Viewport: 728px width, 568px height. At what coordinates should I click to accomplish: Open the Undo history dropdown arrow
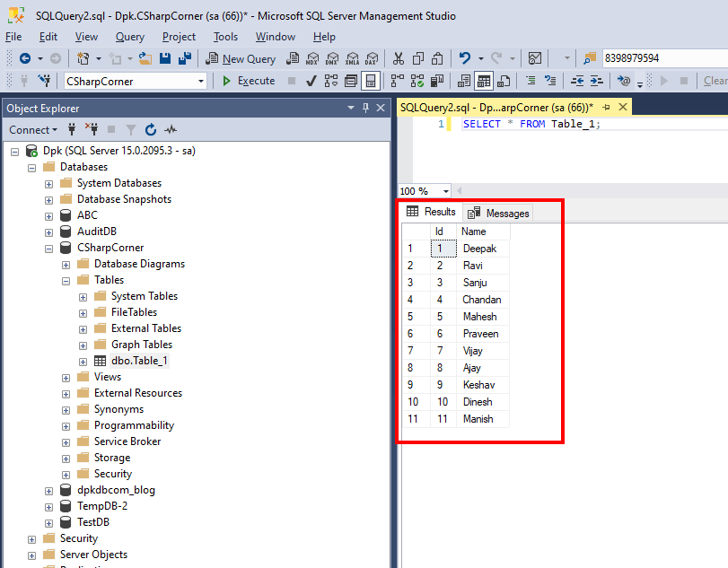[x=481, y=58]
